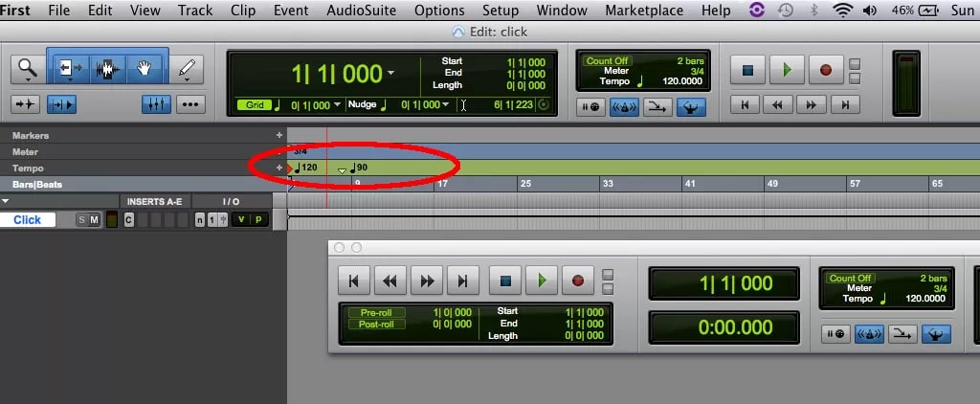Return to zero in Edit window transport
This screenshot has width=980, height=404.
[745, 105]
